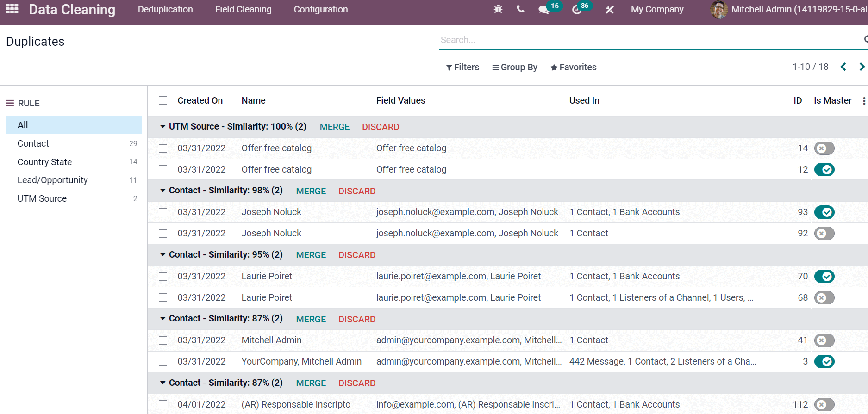Collapse the UTM Source Similarity 100% group
Viewport: 868px width, 414px height.
163,126
